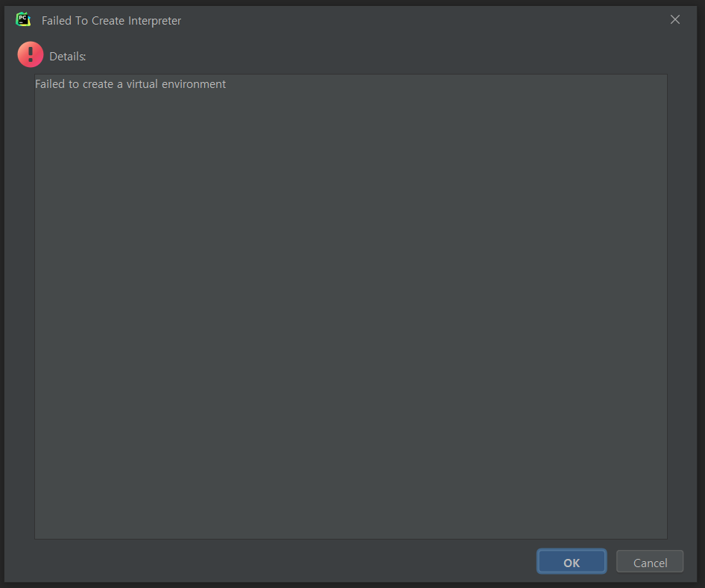Image resolution: width=705 pixels, height=588 pixels.
Task: Click the word "create" in the details message
Action: [98, 84]
